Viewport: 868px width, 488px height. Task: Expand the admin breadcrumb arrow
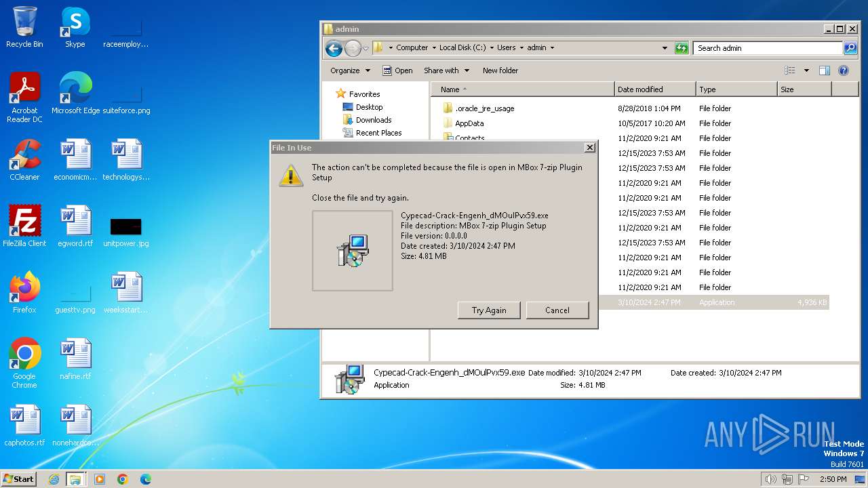click(552, 48)
